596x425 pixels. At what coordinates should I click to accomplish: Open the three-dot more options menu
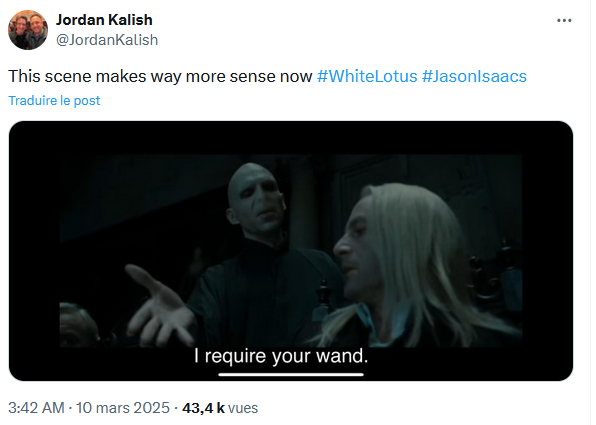click(x=564, y=21)
